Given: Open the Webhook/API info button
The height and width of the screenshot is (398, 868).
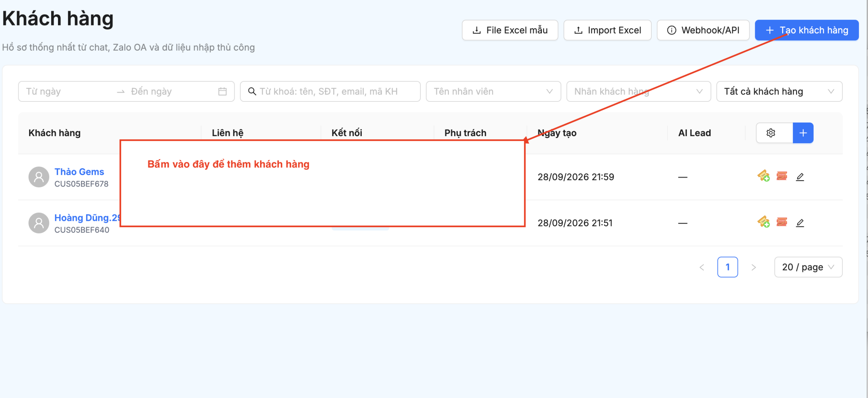Looking at the screenshot, I should point(703,30).
